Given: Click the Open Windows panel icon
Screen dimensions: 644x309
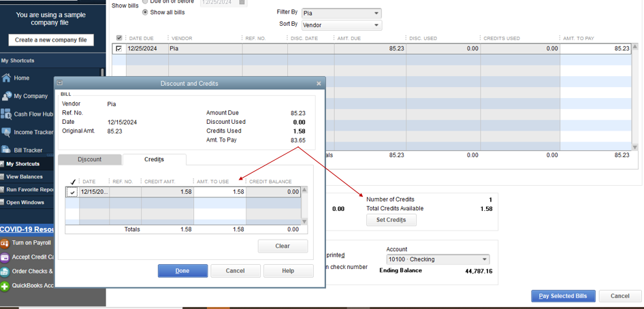Looking at the screenshot, I should (2, 202).
